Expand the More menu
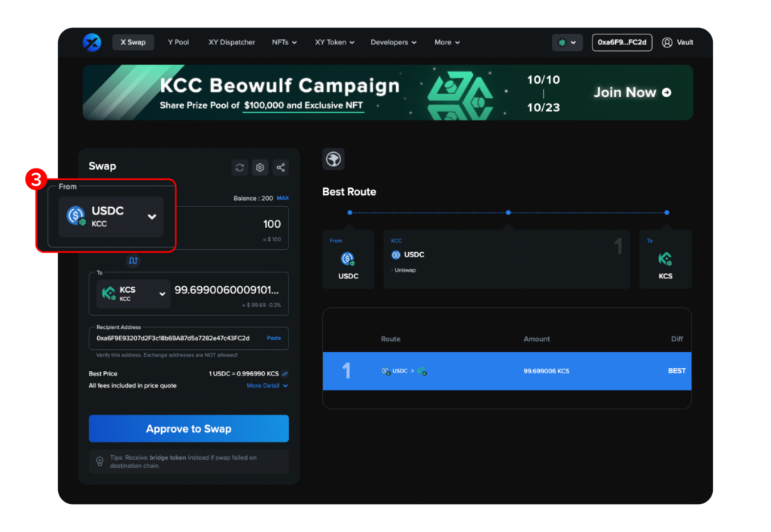Screen dimensions: 771x532 (x=447, y=42)
